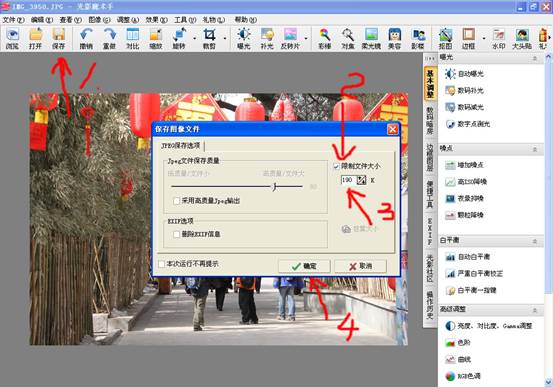Choose 数码补光 in the right panel
The width and height of the screenshot is (553, 387).
pyautogui.click(x=464, y=91)
